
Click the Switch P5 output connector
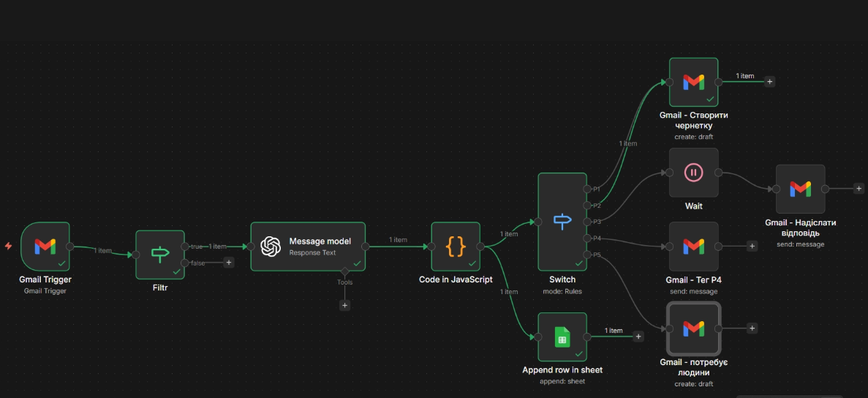click(x=586, y=255)
